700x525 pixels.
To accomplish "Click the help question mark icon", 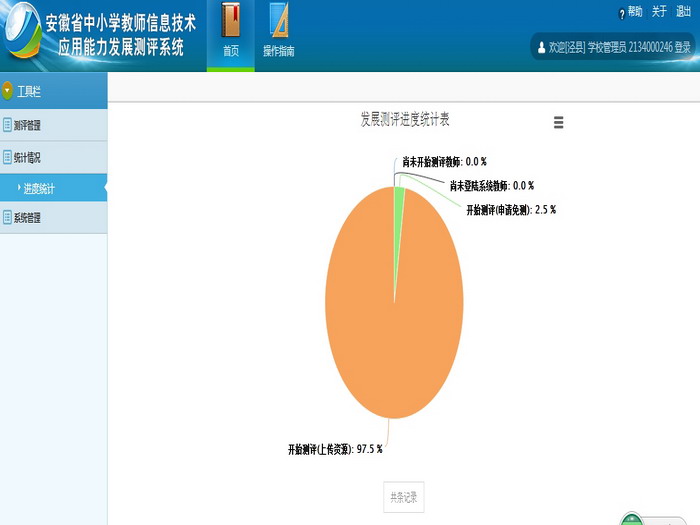I will pos(622,12).
